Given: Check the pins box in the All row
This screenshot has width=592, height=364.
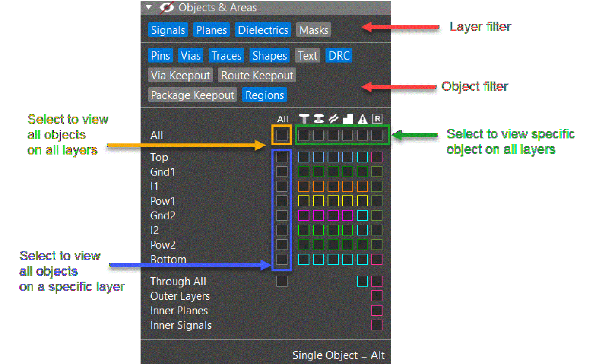Looking at the screenshot, I should (304, 135).
